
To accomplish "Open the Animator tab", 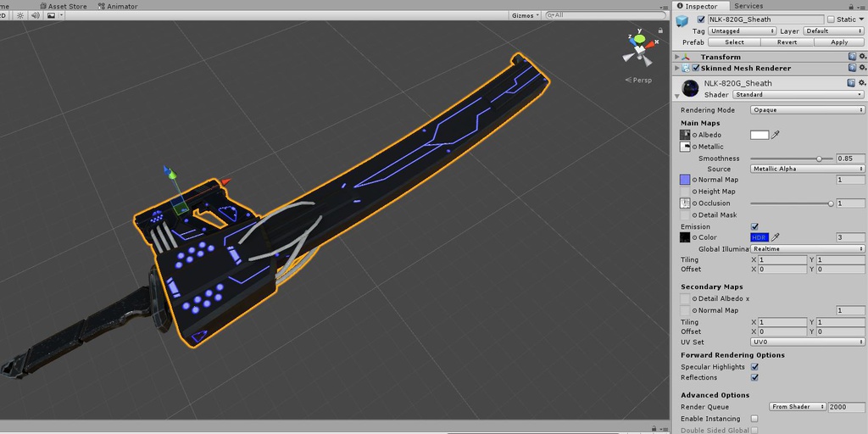I will tap(120, 6).
